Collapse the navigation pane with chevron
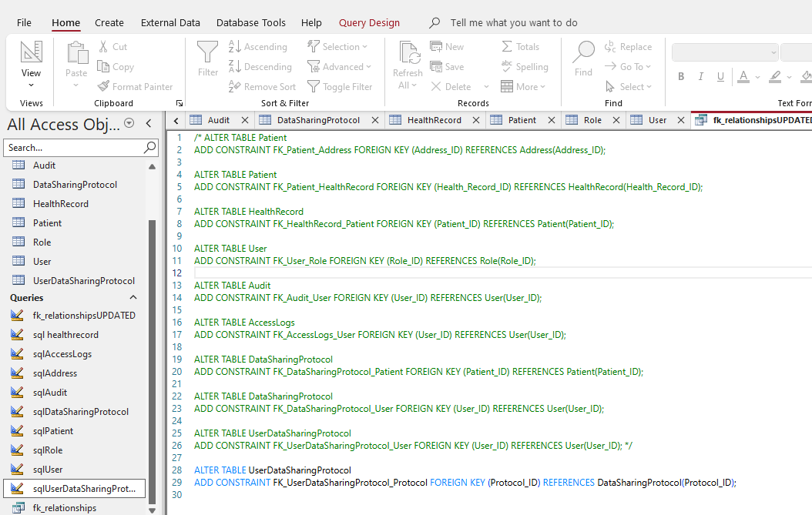The height and width of the screenshot is (515, 812). (149, 123)
